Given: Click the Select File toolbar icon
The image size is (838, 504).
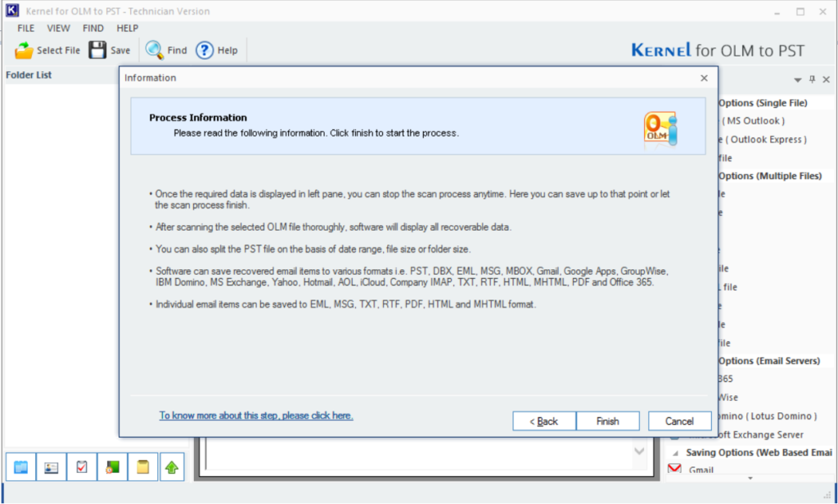Looking at the screenshot, I should click(x=25, y=51).
